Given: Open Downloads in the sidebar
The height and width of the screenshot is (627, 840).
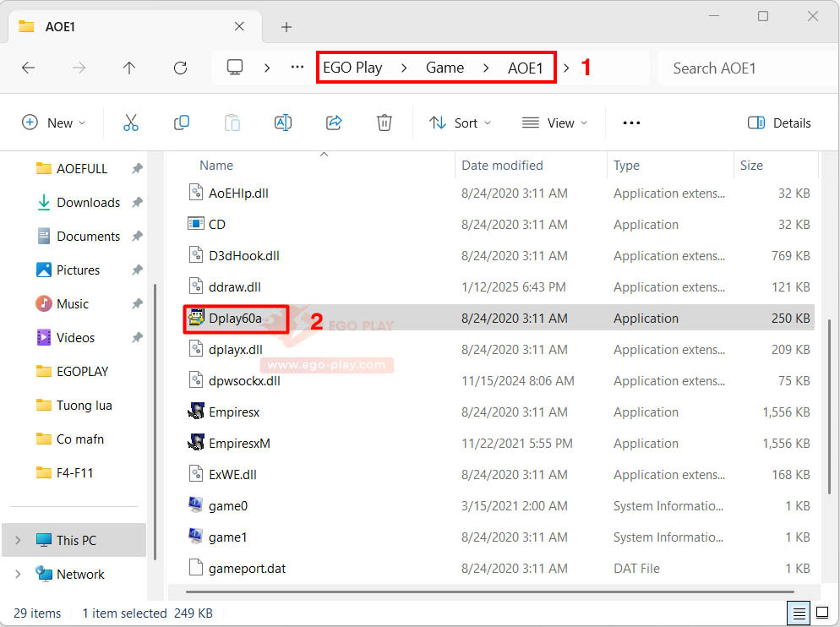Looking at the screenshot, I should [88, 202].
